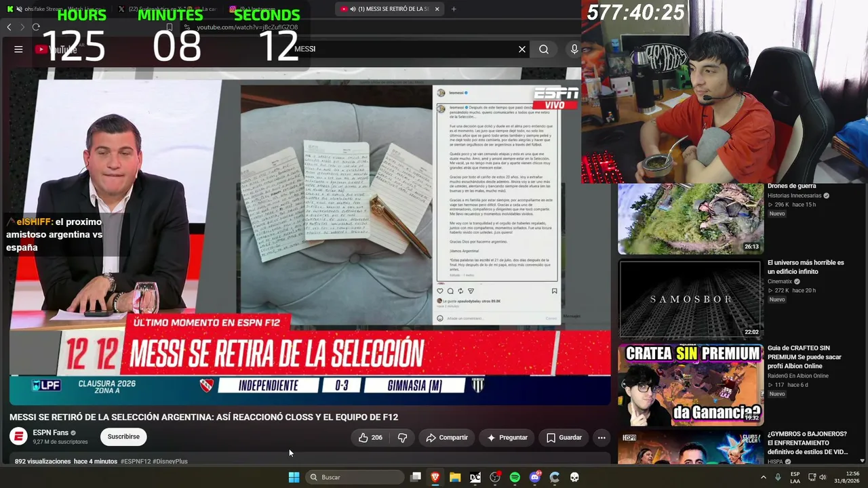Open the ESP LAA language switcher

[795, 477]
